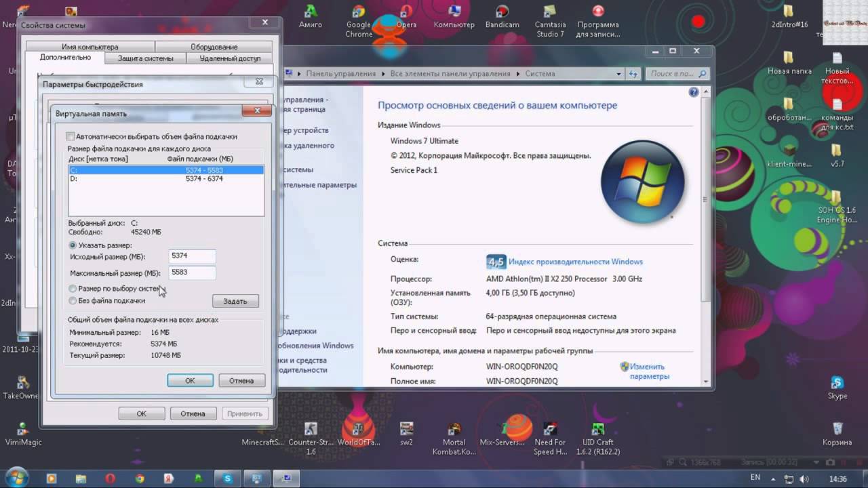Click the 14:36 taskbar clock
The image size is (868, 488).
click(x=838, y=479)
